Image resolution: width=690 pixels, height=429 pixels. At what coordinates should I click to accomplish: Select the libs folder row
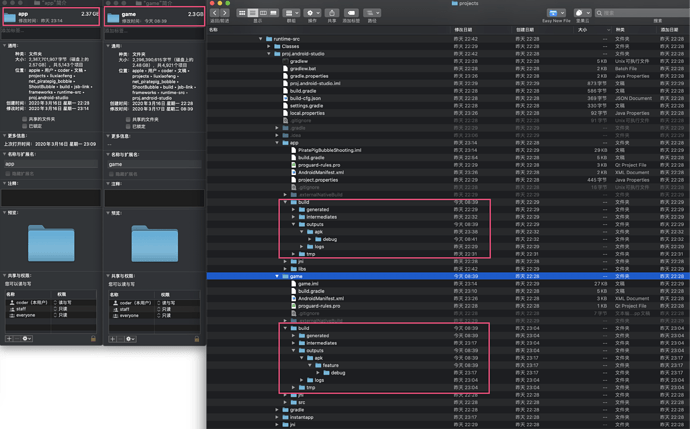[448, 269]
